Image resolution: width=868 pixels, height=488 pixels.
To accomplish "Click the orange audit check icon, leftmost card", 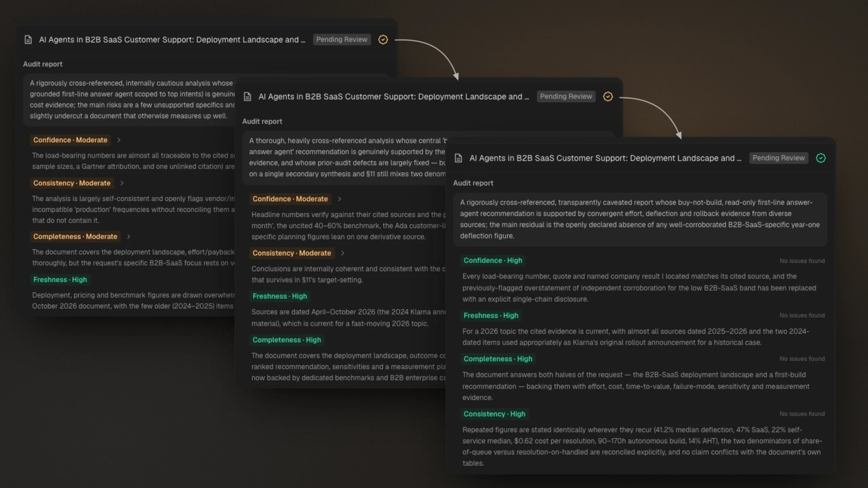I will coord(383,40).
